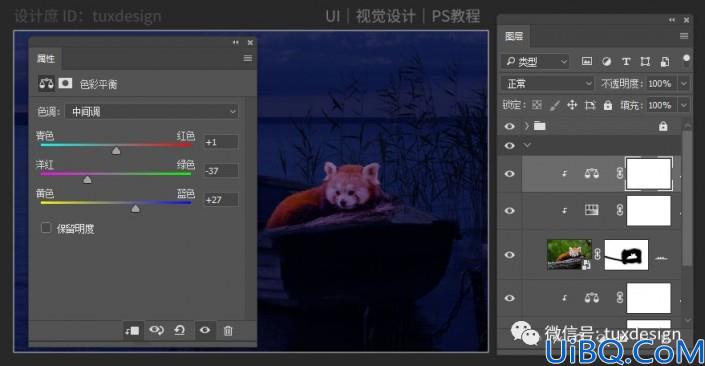
Task: Select top Color Balance layer scales icon
Action: pos(591,174)
